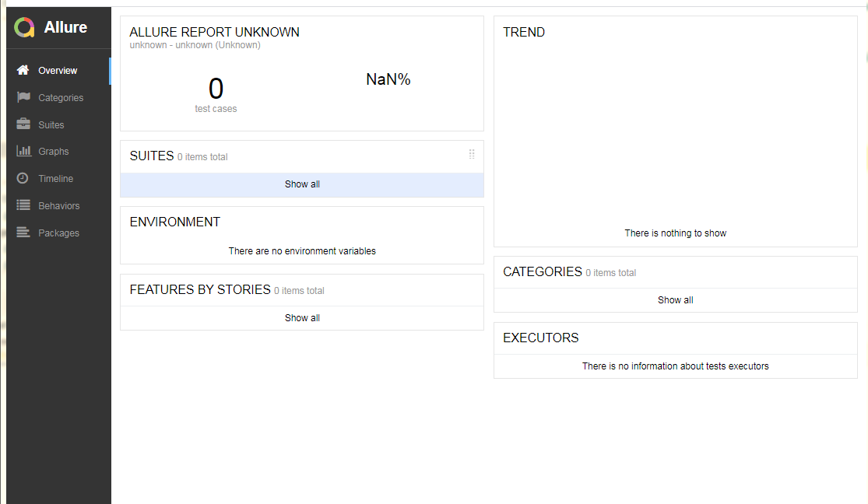Click the NaN% percentage value

(388, 79)
